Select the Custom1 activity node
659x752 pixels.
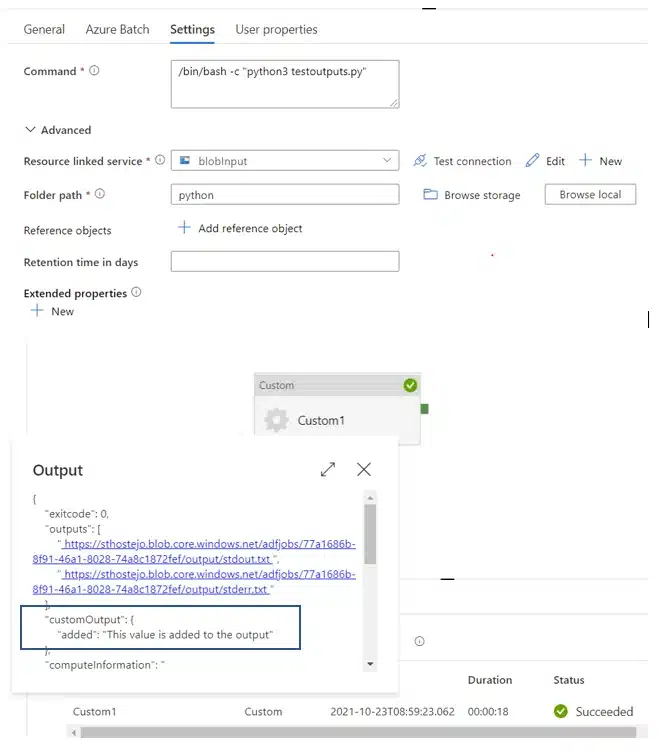[338, 409]
